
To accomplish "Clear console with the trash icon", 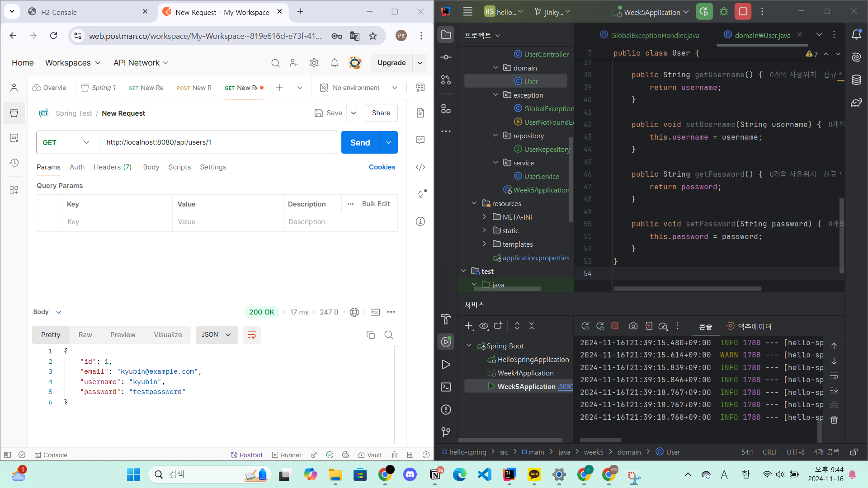I will tap(834, 420).
